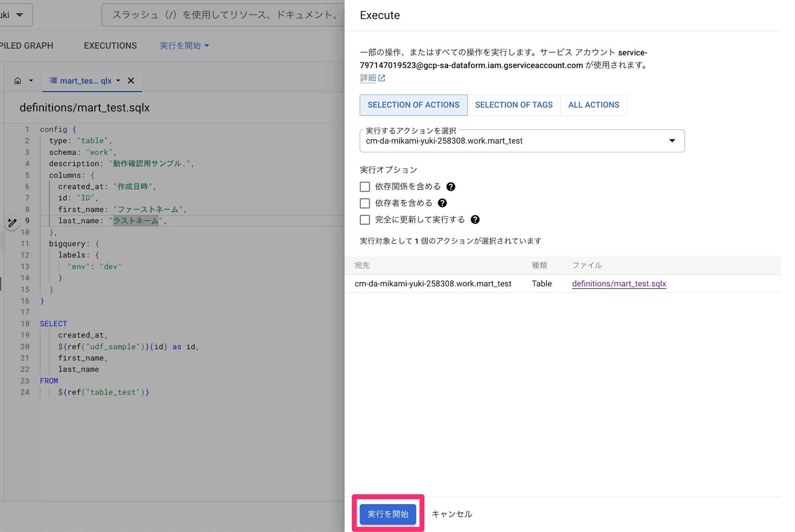The image size is (795, 532).
Task: Click the ${ref("table_test")} code on line 24
Action: pos(104,392)
